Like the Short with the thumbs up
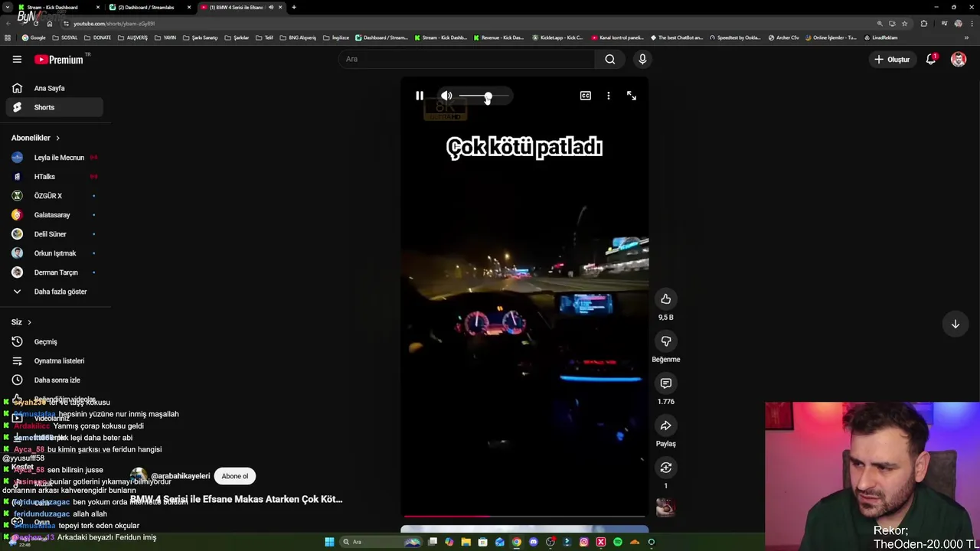The height and width of the screenshot is (551, 980). (x=666, y=299)
